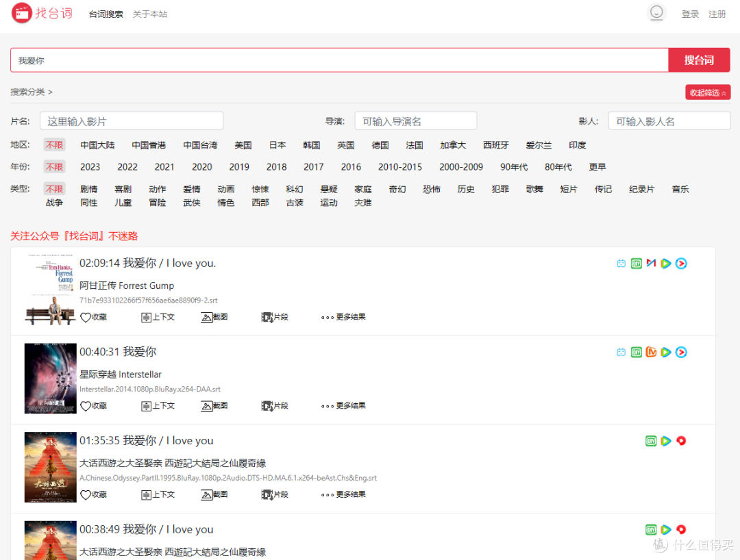Open the Interstellar poster thumbnail
This screenshot has width=740, height=560.
50,379
